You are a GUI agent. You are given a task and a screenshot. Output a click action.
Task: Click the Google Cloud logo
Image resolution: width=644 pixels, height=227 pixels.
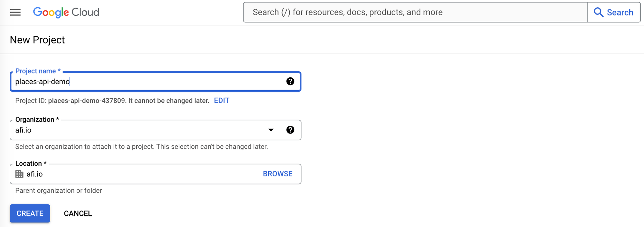65,12
